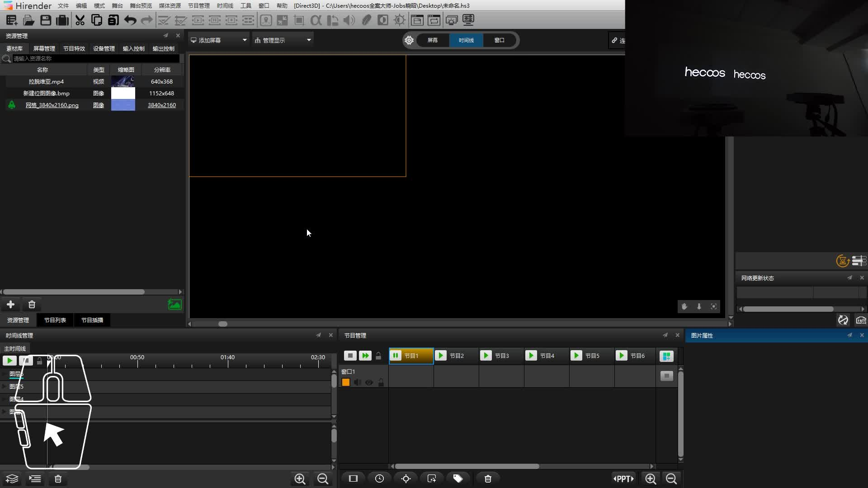
Task: Click the tag label icon in 节目管理
Action: [x=458, y=479]
